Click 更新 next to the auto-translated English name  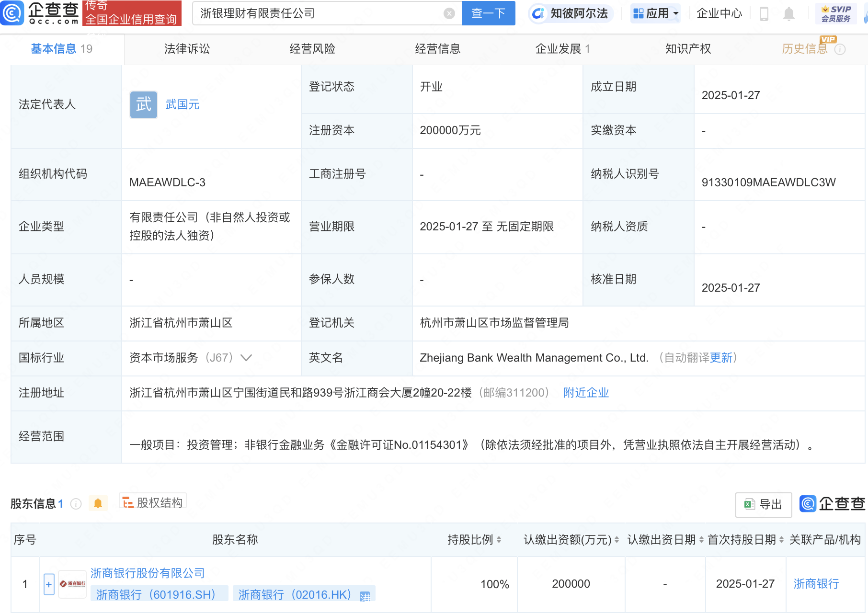(x=721, y=358)
